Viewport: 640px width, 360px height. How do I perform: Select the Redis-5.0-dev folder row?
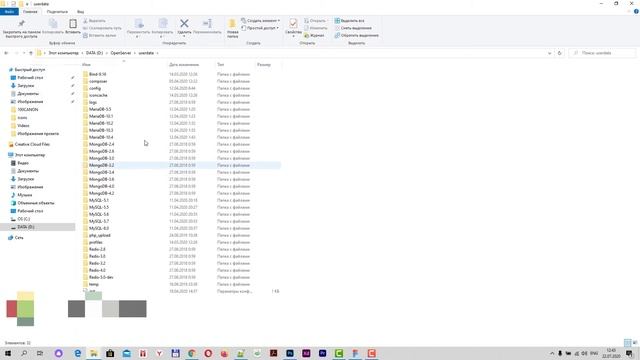click(x=181, y=277)
